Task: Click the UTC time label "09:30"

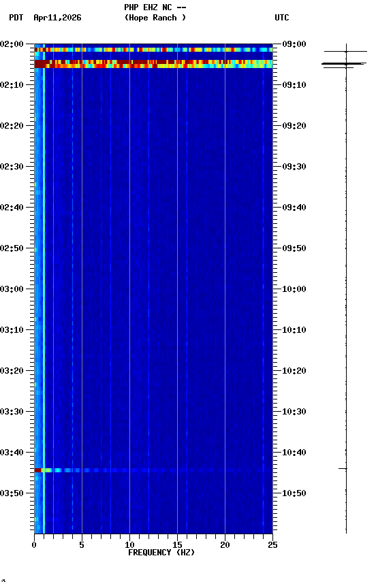Action: [x=294, y=167]
